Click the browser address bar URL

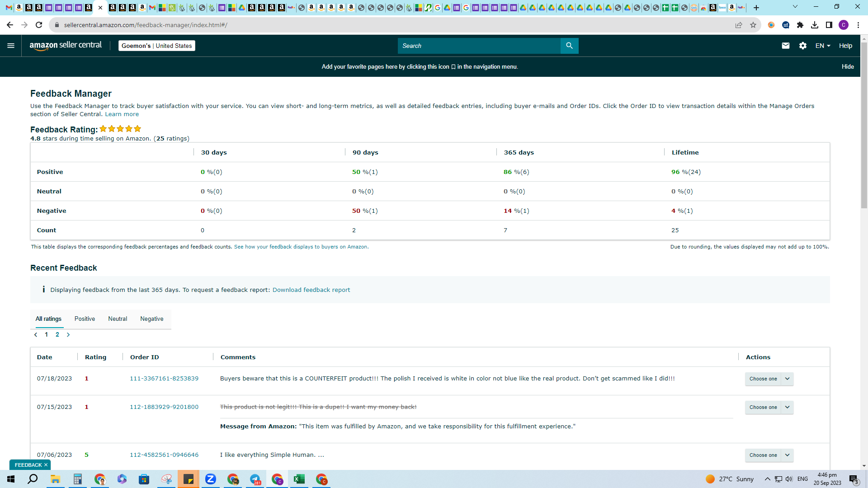[146, 25]
